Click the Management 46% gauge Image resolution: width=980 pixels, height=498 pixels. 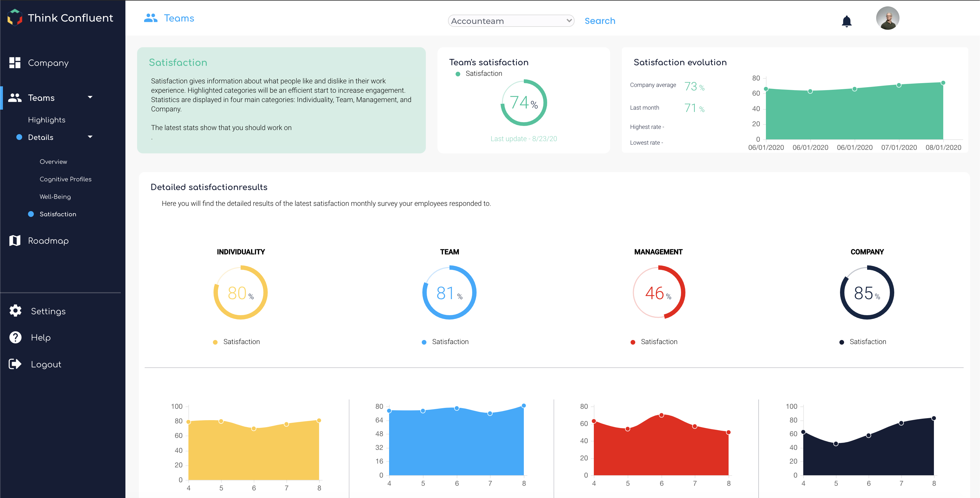pos(659,292)
